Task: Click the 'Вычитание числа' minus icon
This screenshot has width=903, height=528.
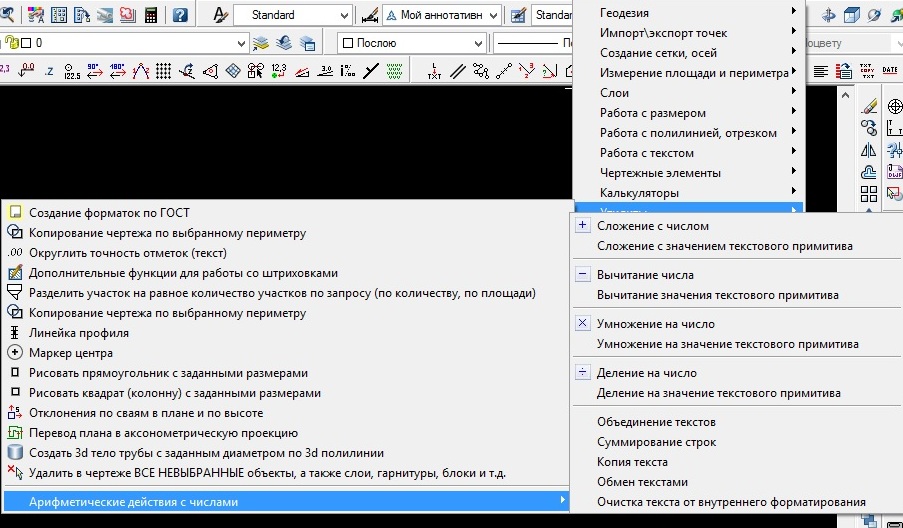Action: pyautogui.click(x=583, y=274)
